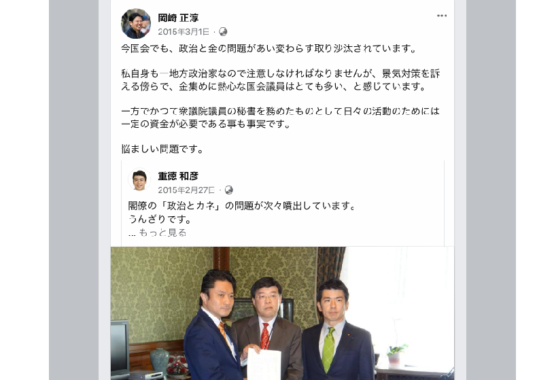Click the shared text mentioning「政治とカネ」

(x=242, y=206)
